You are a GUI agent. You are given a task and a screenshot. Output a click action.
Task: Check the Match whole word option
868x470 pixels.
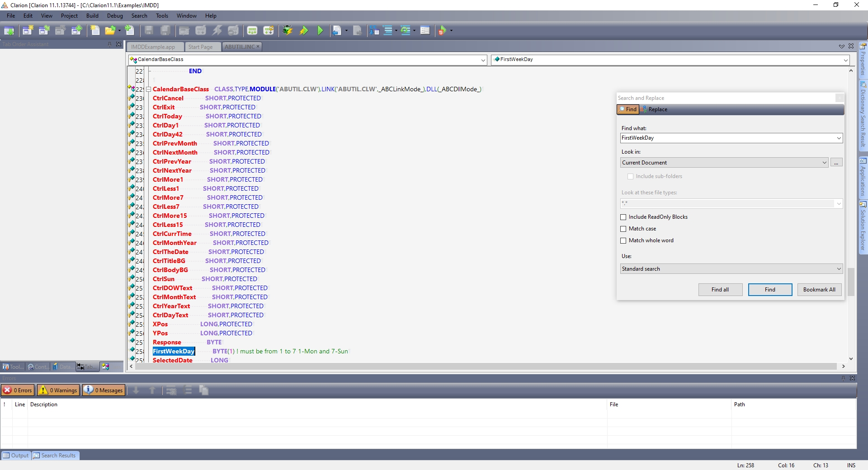[x=623, y=241]
